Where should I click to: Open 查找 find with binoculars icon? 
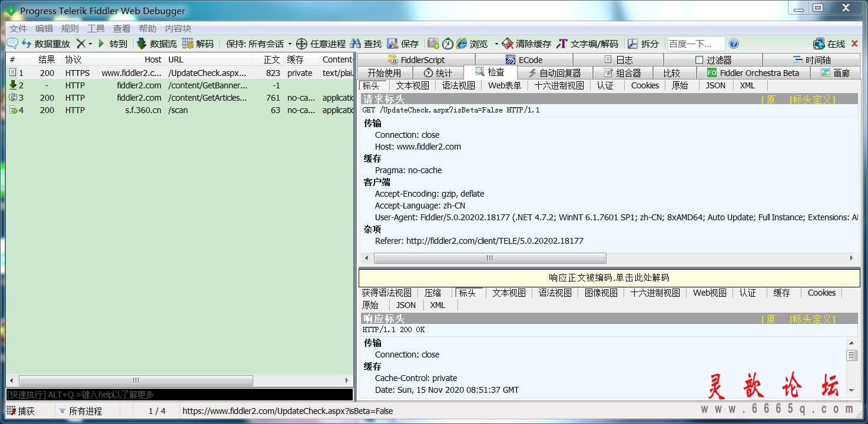[x=366, y=44]
